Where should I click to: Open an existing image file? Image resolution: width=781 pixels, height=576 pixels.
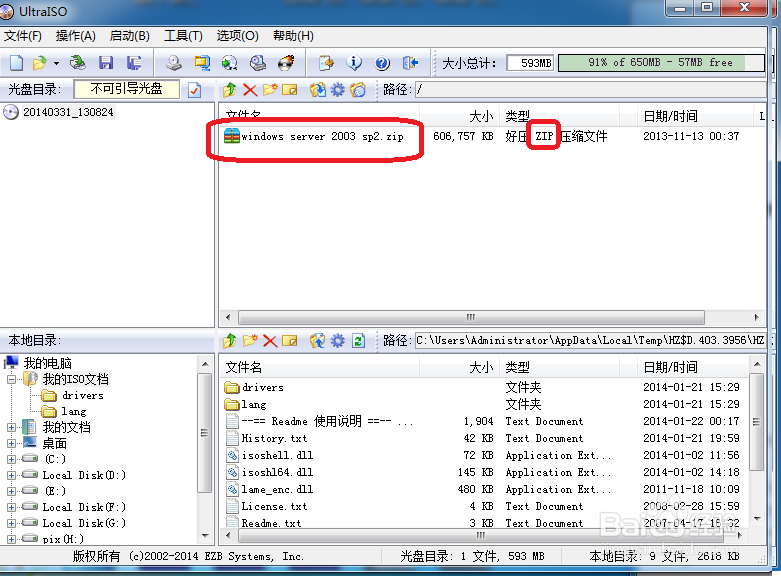pos(39,63)
